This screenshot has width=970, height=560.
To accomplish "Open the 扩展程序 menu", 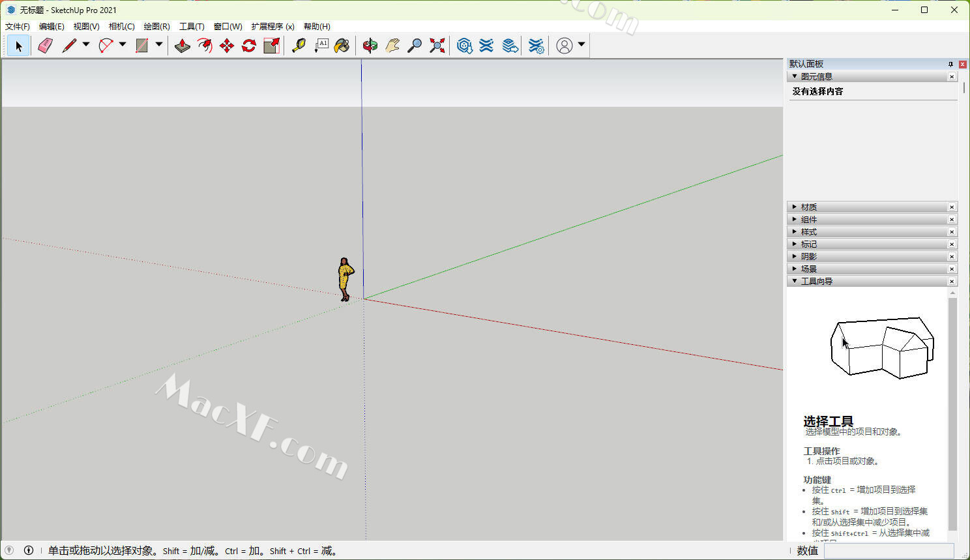I will coord(272,27).
